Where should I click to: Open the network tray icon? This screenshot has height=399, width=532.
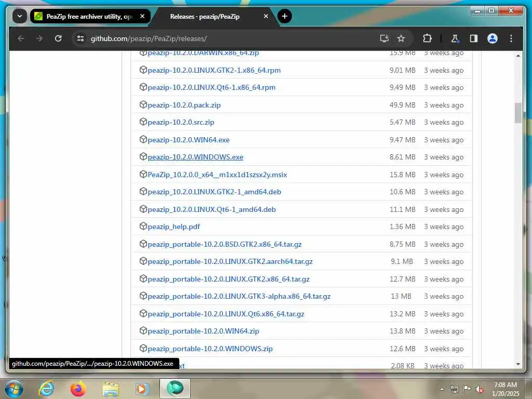tap(454, 389)
